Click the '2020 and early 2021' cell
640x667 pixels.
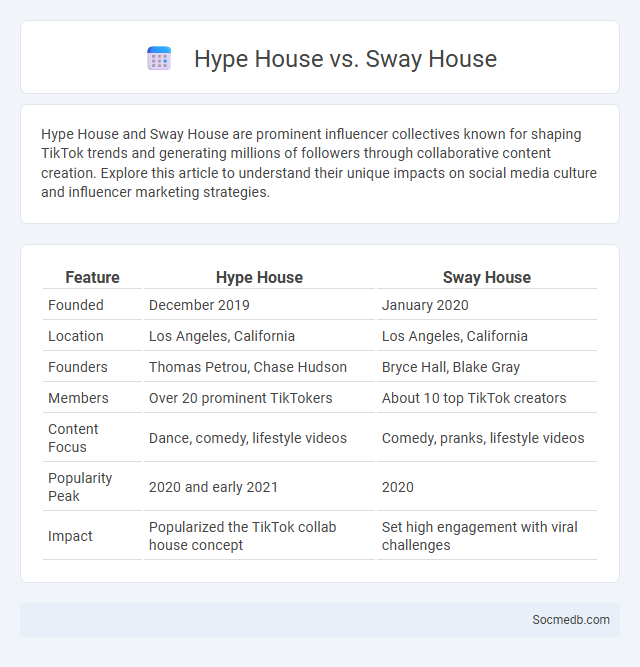click(x=213, y=487)
